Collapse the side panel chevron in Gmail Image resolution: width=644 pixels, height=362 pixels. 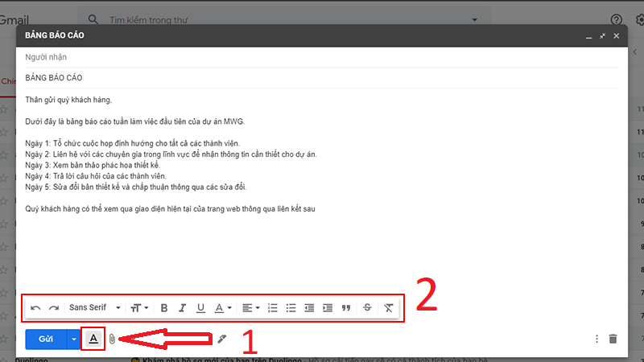click(635, 52)
